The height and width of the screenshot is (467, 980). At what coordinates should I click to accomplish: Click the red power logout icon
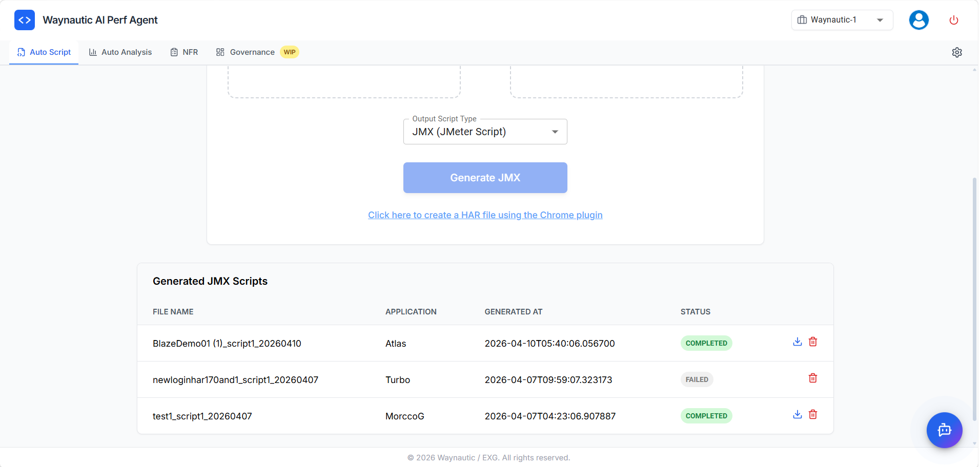coord(953,20)
